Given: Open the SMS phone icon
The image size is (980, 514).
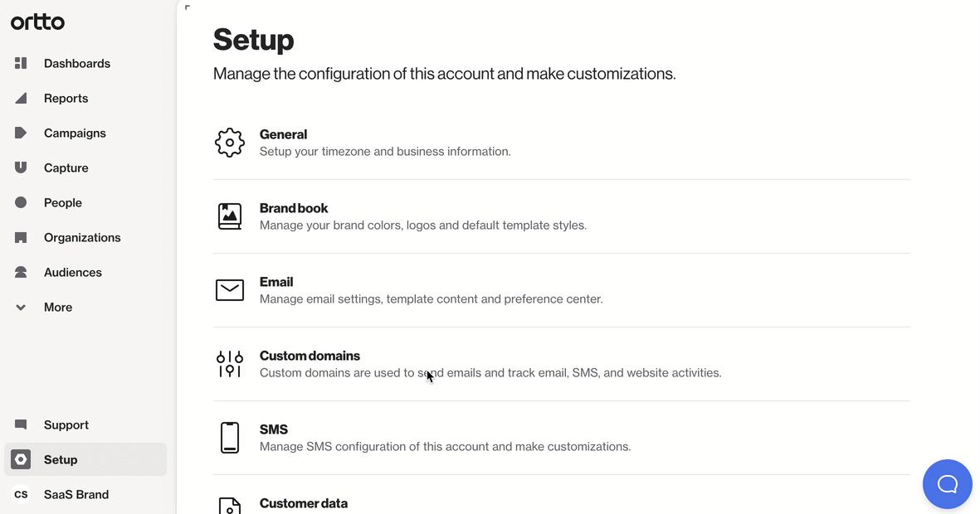Looking at the screenshot, I should pos(230,438).
